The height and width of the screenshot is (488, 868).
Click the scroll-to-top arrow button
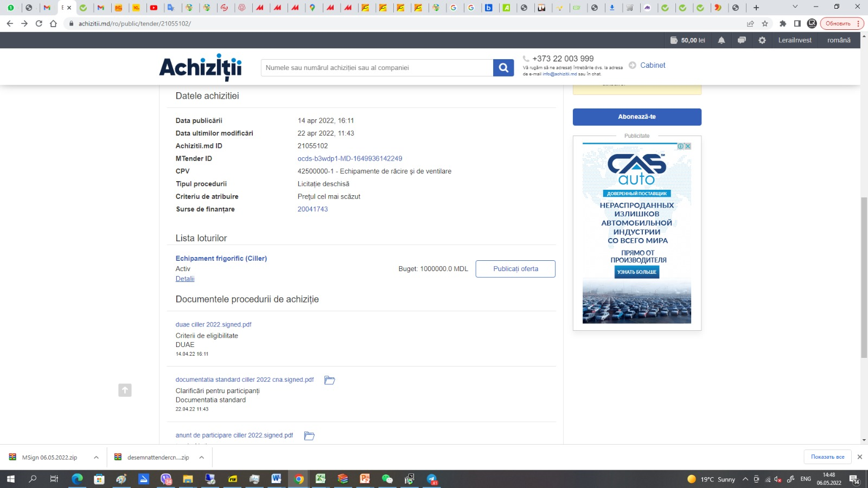tap(125, 390)
